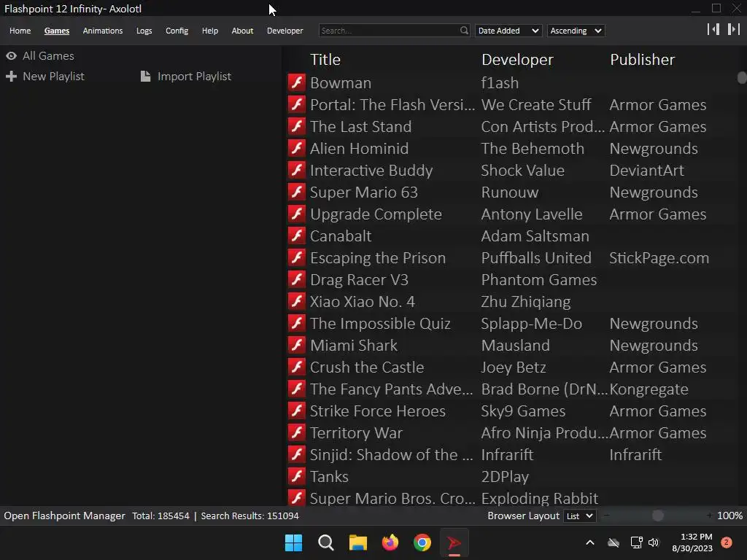Click the Flash icon beside The Impossible Quiz

coord(296,323)
